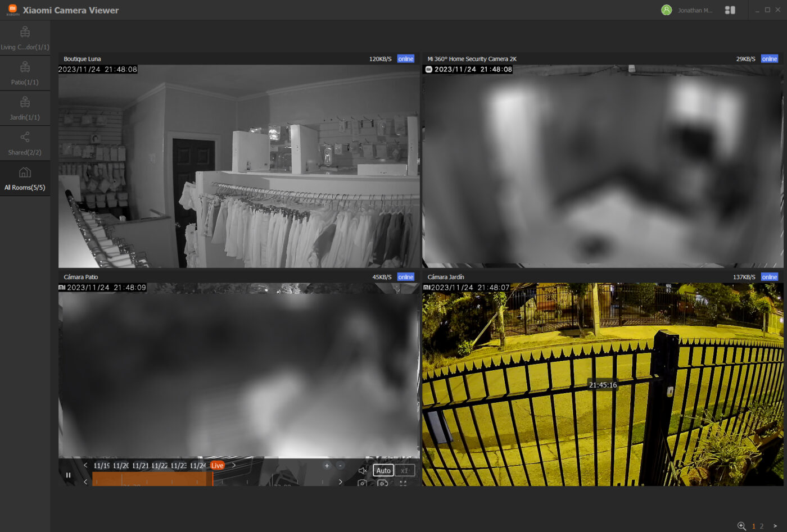Click the online badge on Boutique Luna
Image resolution: width=787 pixels, height=532 pixels.
click(x=405, y=58)
